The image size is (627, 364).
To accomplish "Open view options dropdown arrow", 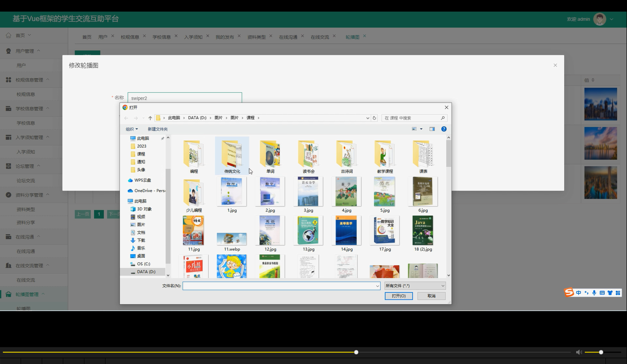I will 421,129.
